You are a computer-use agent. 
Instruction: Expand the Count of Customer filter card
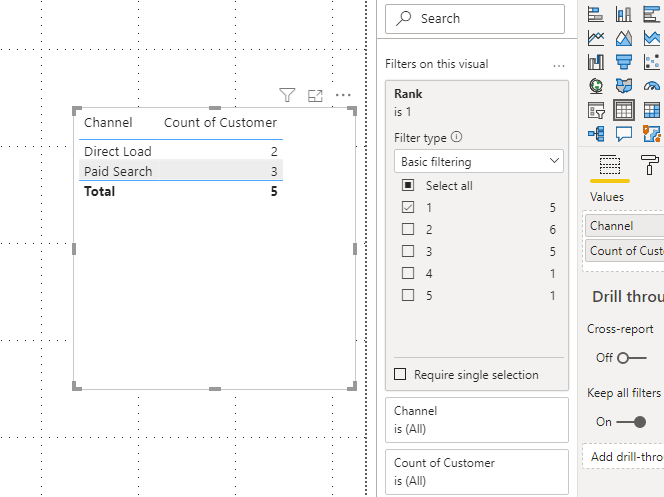tap(477, 472)
